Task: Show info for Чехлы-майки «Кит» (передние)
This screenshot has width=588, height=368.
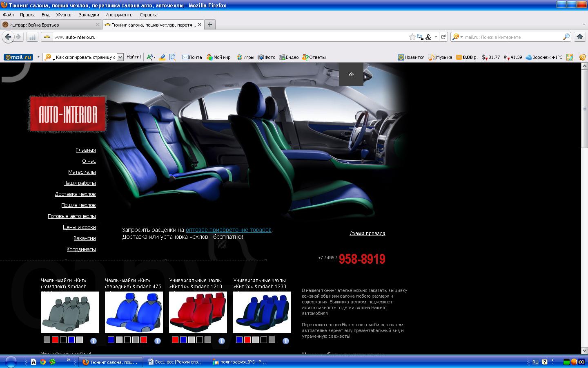Action: tap(157, 341)
